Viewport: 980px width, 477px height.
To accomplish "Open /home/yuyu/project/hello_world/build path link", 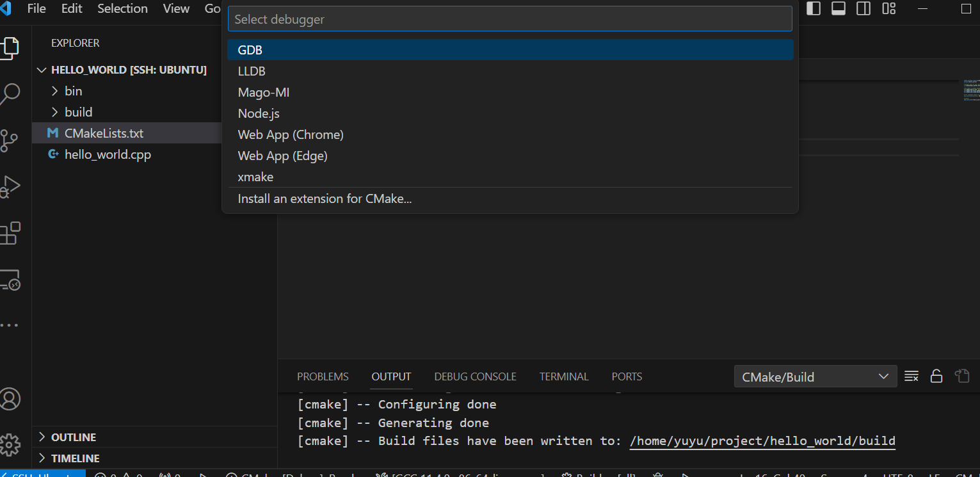I will click(x=762, y=441).
